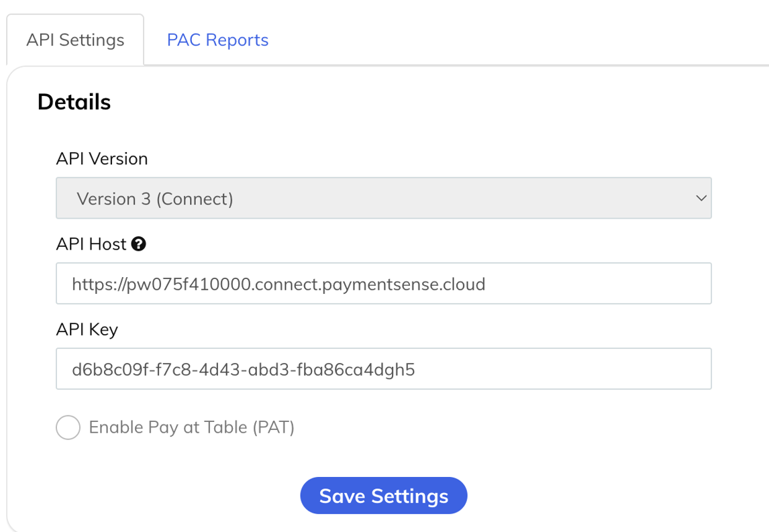Click the 'API Host' field label
This screenshot has height=532, width=769.
[91, 244]
